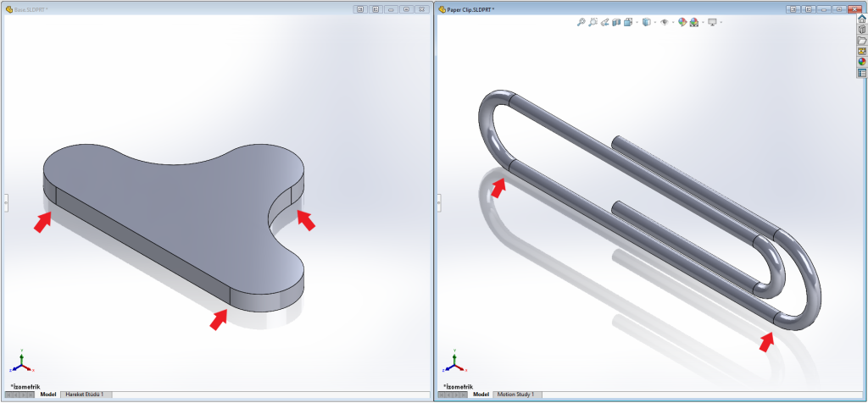This screenshot has height=403, width=868.
Task: Expand the Hide/Show Items dropdown arrow
Action: pos(671,22)
